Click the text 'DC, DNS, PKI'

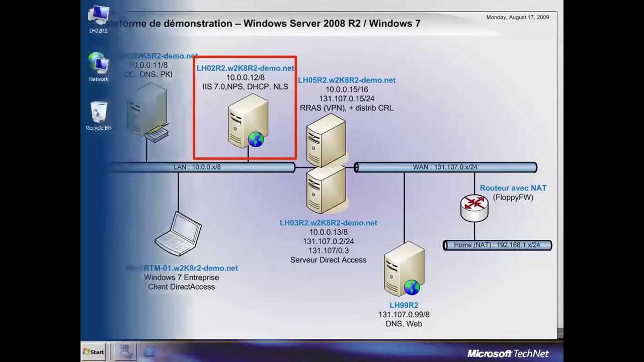point(148,74)
